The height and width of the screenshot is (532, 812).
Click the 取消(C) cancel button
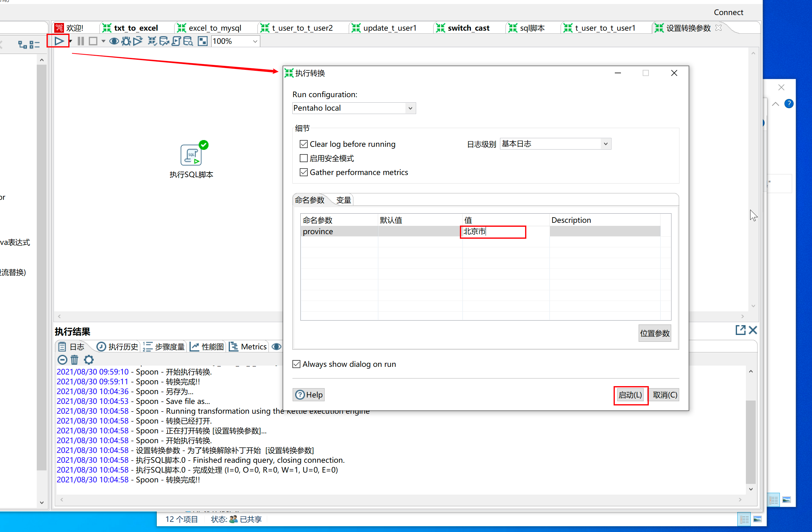(x=665, y=395)
